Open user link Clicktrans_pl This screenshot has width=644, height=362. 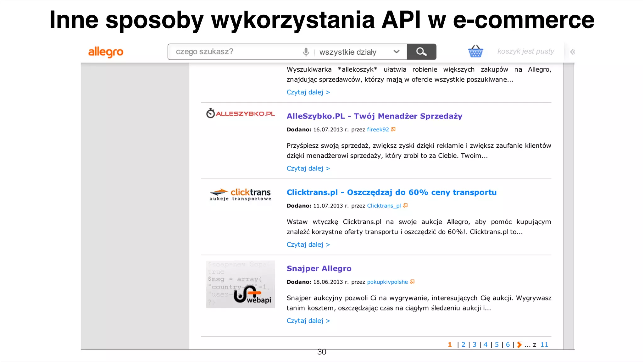pos(384,206)
